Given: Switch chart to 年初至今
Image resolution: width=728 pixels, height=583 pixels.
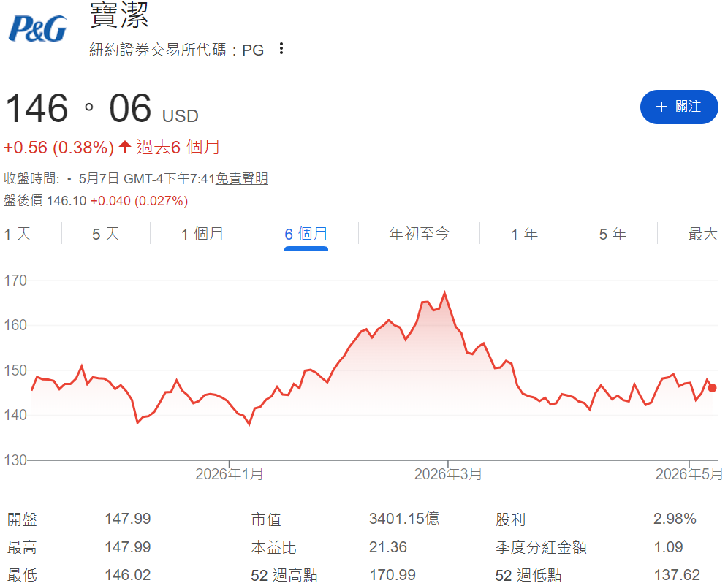Looking at the screenshot, I should (420, 234).
